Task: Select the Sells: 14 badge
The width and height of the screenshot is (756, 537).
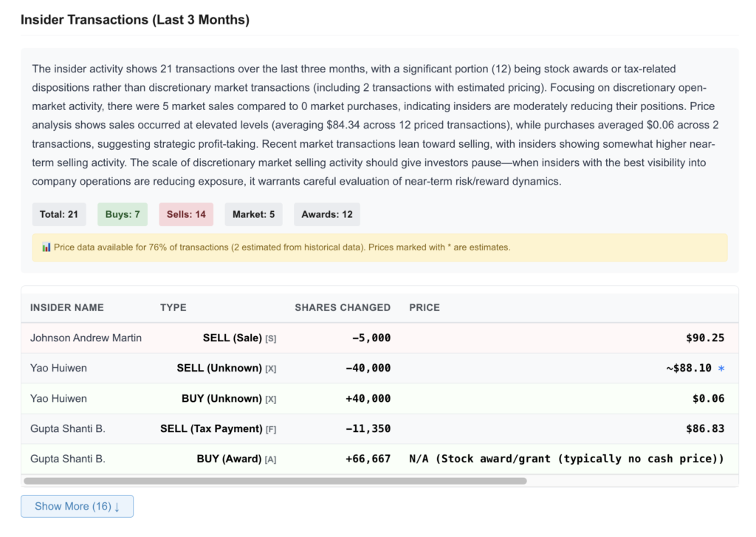Action: click(186, 214)
